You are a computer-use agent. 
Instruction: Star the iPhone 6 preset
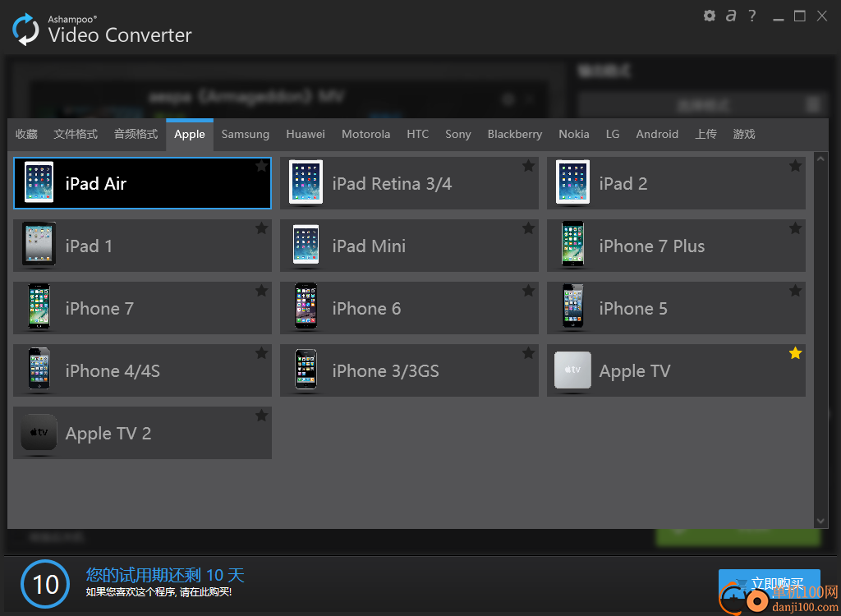[528, 290]
